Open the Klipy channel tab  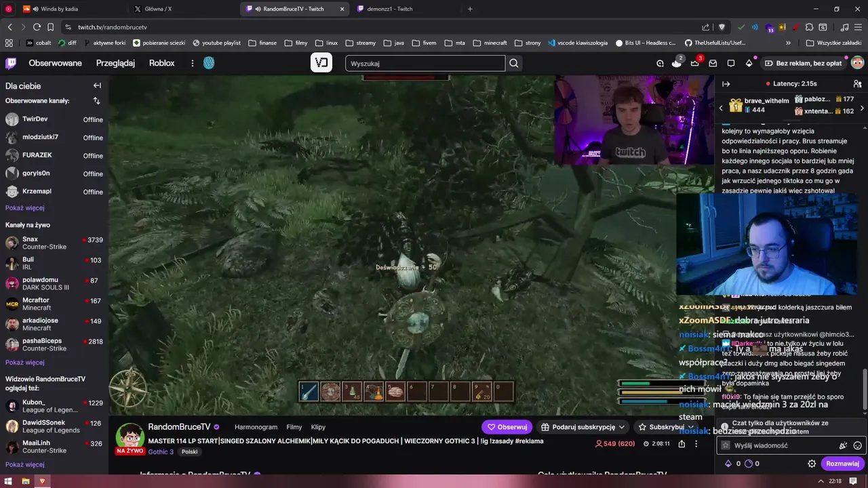tap(318, 427)
